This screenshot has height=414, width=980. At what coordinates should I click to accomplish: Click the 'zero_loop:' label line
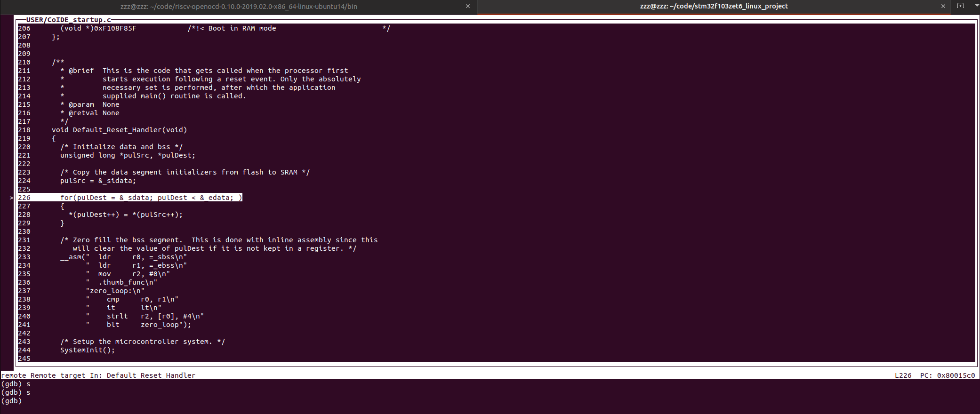pyautogui.click(x=115, y=291)
